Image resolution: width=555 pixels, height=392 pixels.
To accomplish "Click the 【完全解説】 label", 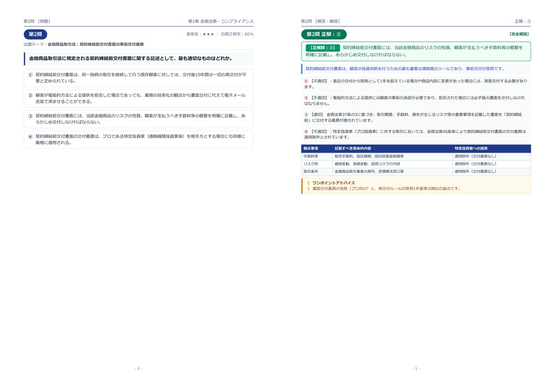I will pyautogui.click(x=519, y=34).
